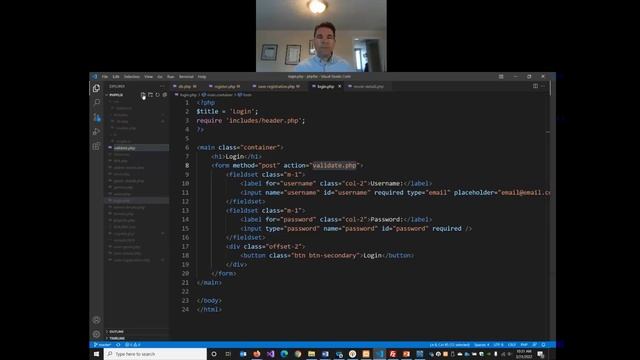The height and width of the screenshot is (360, 640).
Task: Open FileZilla from the taskbar
Action: [393, 354]
